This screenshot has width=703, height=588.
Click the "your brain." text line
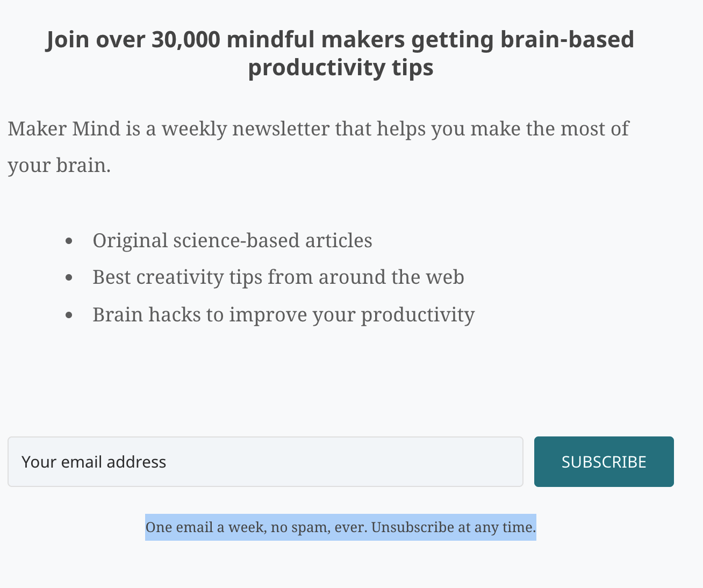pos(59,166)
